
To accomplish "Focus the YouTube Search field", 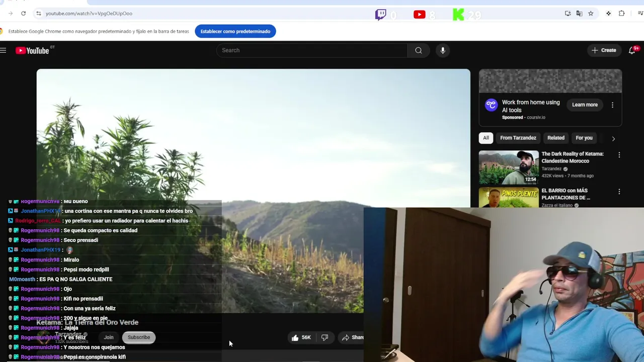I will tap(312, 50).
